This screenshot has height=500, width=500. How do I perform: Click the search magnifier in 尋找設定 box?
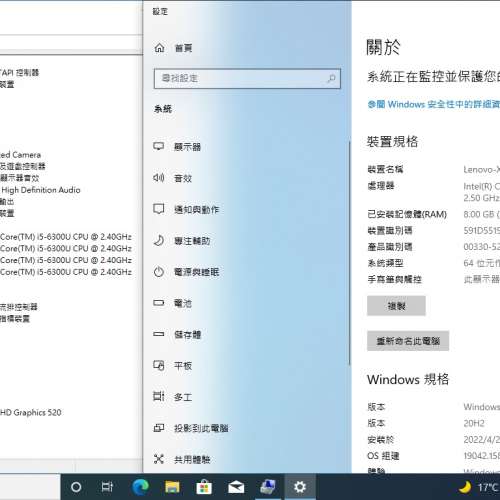click(331, 79)
